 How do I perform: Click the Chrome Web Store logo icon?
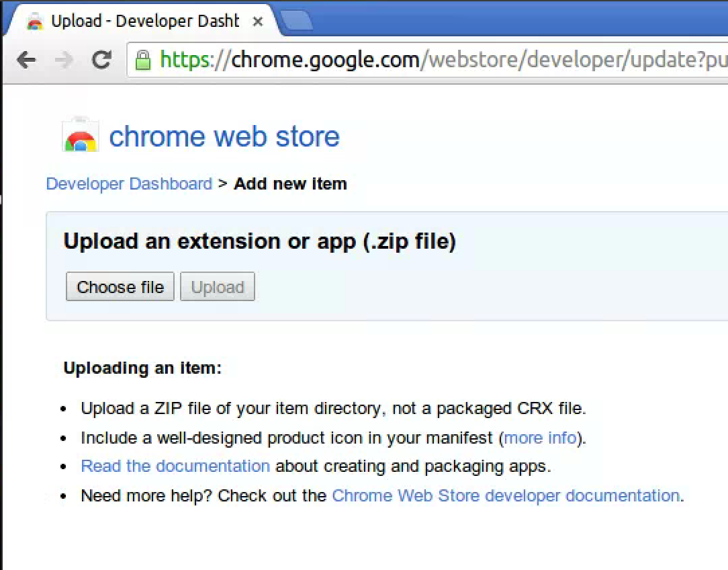click(81, 134)
